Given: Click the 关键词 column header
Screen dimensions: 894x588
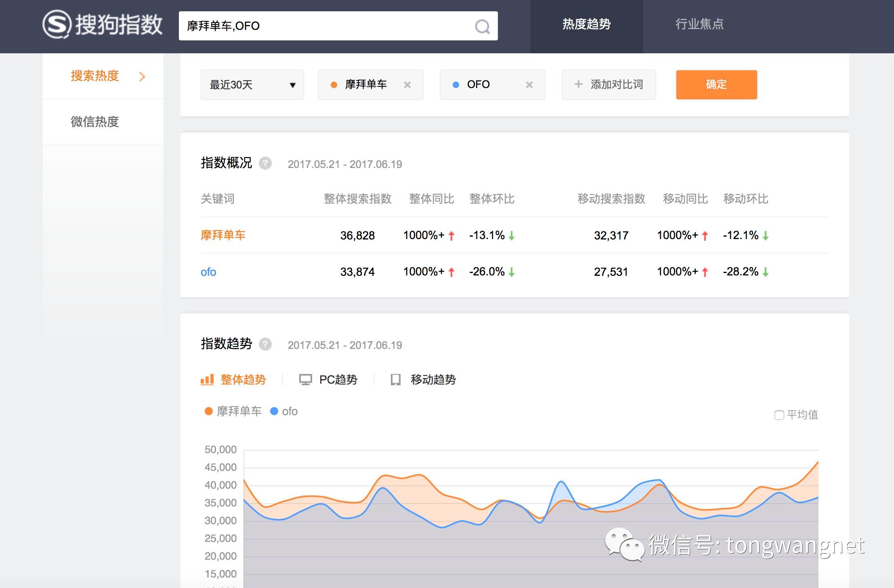Looking at the screenshot, I should tap(218, 199).
